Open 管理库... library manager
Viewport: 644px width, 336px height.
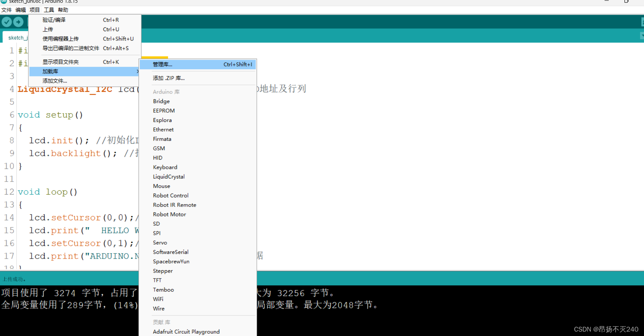pyautogui.click(x=198, y=64)
